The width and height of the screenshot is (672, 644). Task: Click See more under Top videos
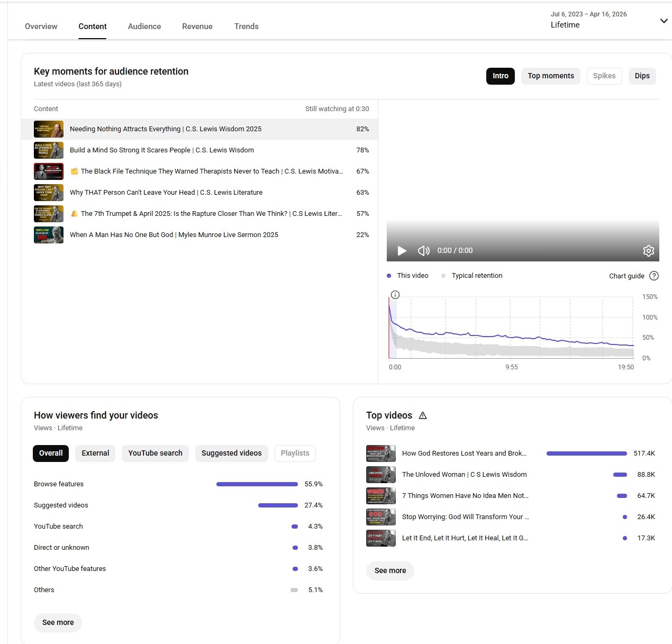390,571
